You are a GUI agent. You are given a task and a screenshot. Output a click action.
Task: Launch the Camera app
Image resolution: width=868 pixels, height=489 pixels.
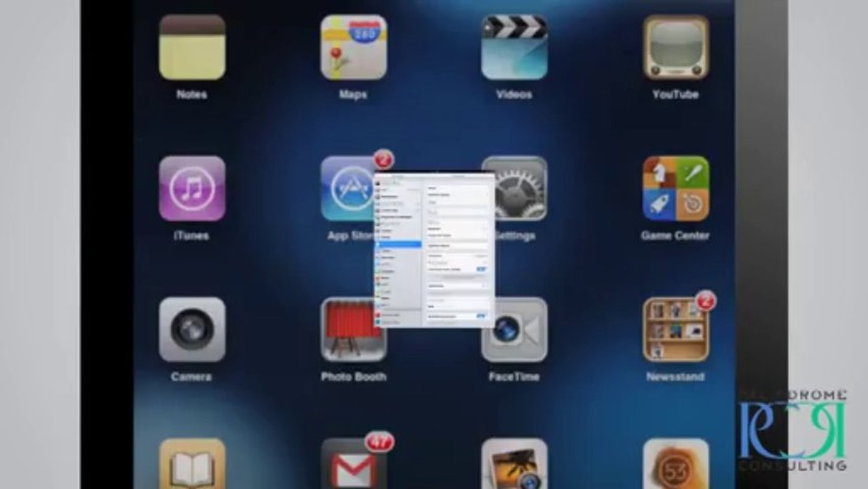point(192,329)
